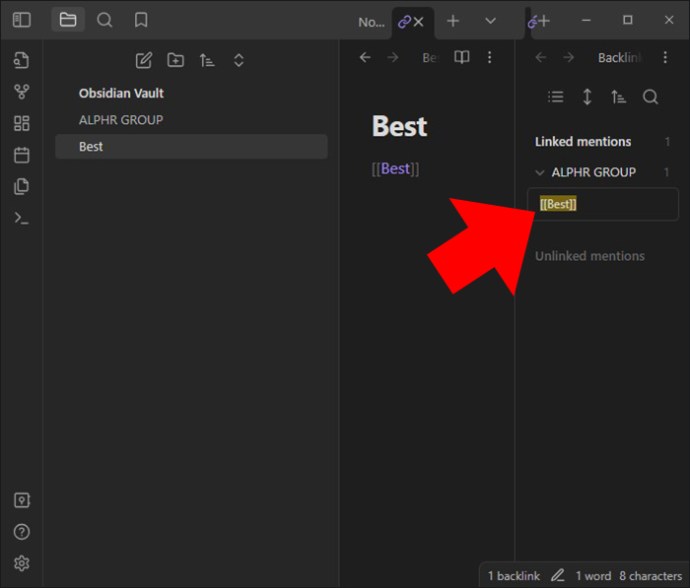Toggle collapse results in the backlinks pane
This screenshot has height=588, width=690.
pyautogui.click(x=555, y=97)
